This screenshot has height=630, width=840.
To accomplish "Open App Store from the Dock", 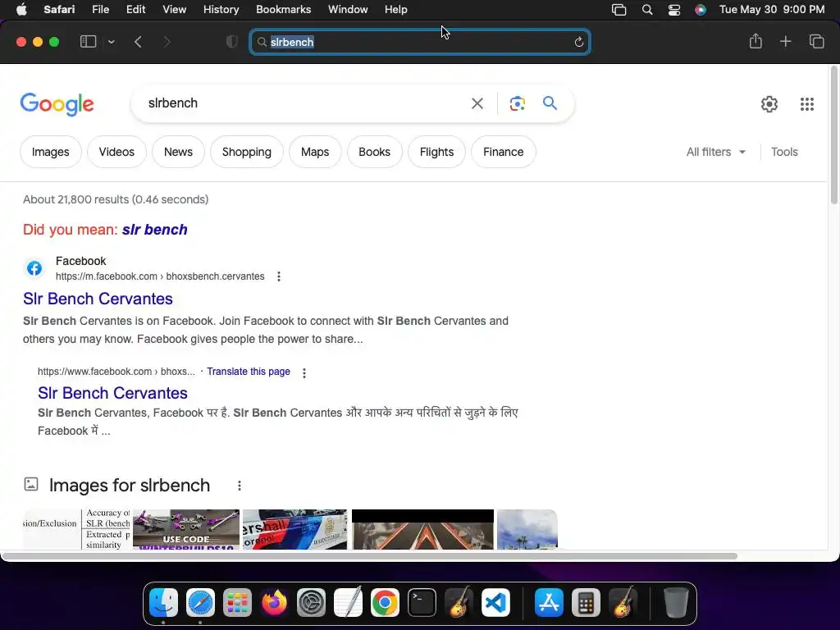I will click(549, 602).
